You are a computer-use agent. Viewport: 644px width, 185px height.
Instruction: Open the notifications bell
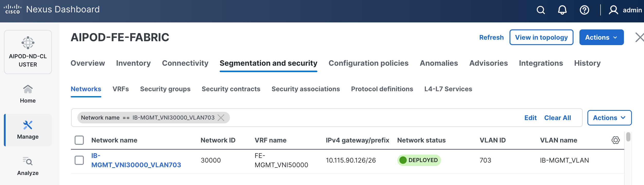[562, 10]
